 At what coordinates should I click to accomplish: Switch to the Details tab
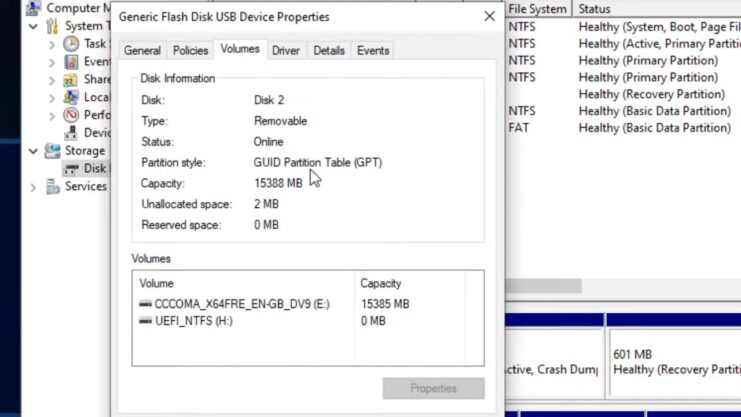tap(329, 51)
